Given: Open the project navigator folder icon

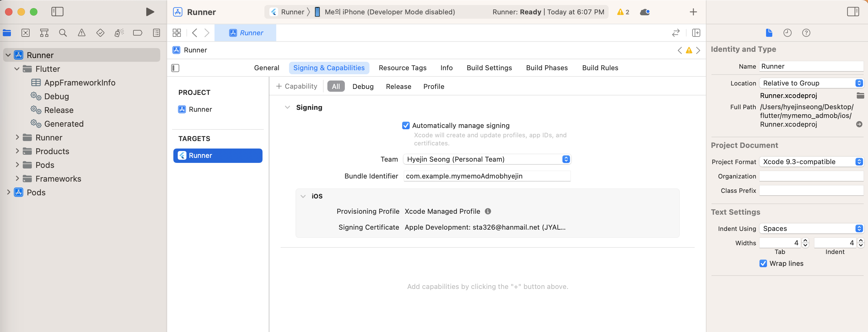Looking at the screenshot, I should 7,33.
